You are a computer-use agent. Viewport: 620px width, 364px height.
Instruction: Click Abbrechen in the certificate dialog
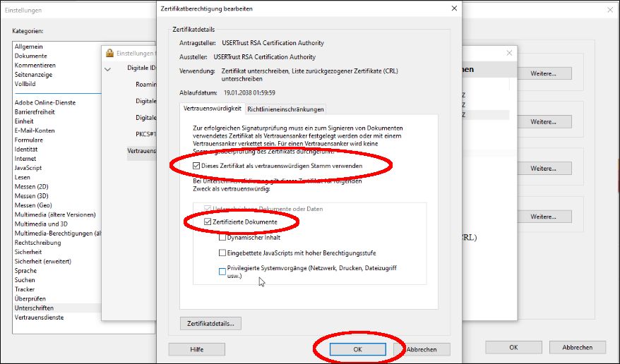[x=422, y=349]
